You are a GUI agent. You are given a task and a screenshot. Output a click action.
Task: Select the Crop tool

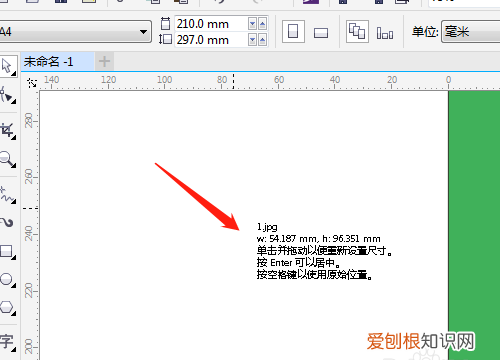coord(8,131)
